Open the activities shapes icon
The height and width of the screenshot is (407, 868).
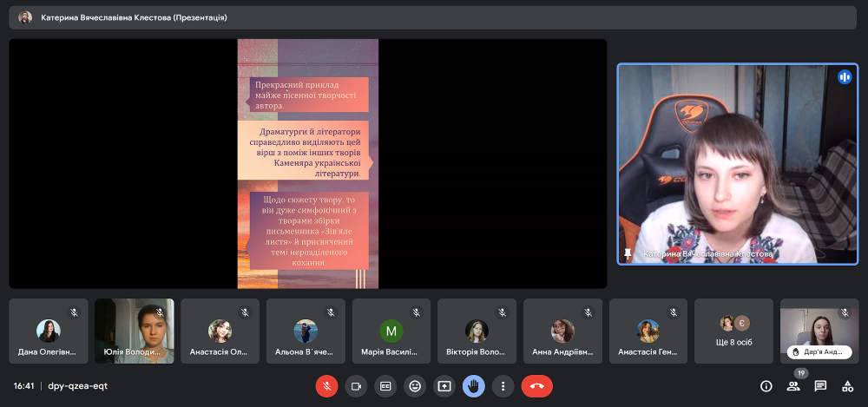pyautogui.click(x=847, y=386)
